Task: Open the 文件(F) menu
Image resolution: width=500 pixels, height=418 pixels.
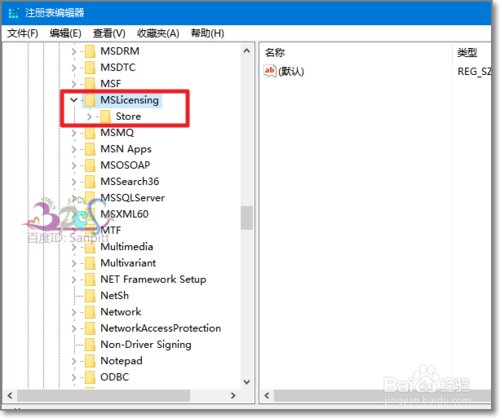Action: [23, 33]
